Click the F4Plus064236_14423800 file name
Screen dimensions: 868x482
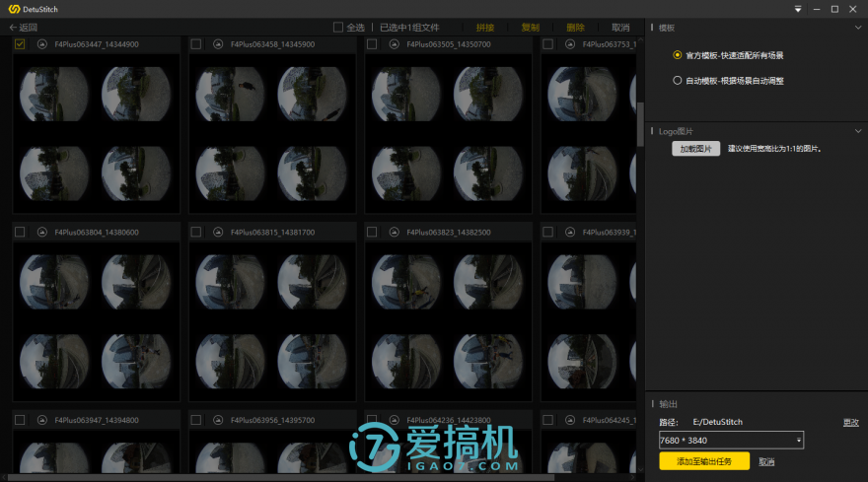pos(449,420)
